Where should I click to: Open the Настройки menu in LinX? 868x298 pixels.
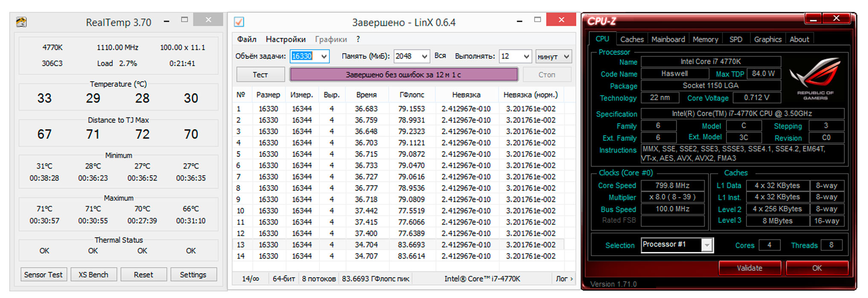click(286, 39)
